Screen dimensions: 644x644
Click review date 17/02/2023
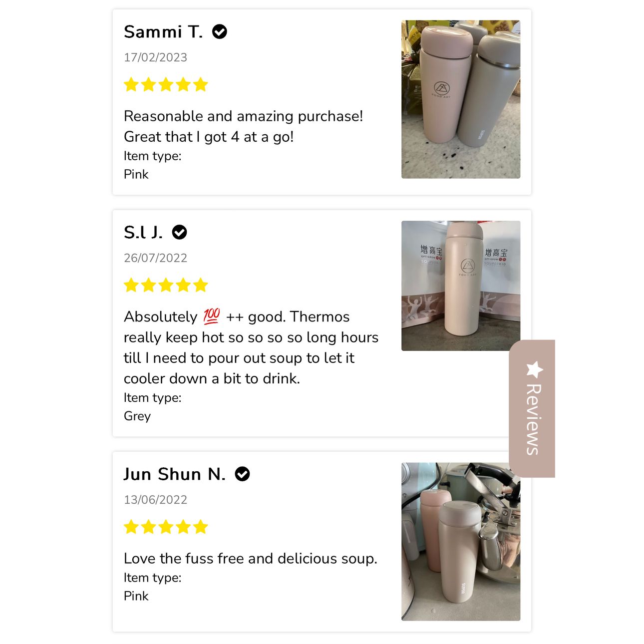click(155, 57)
